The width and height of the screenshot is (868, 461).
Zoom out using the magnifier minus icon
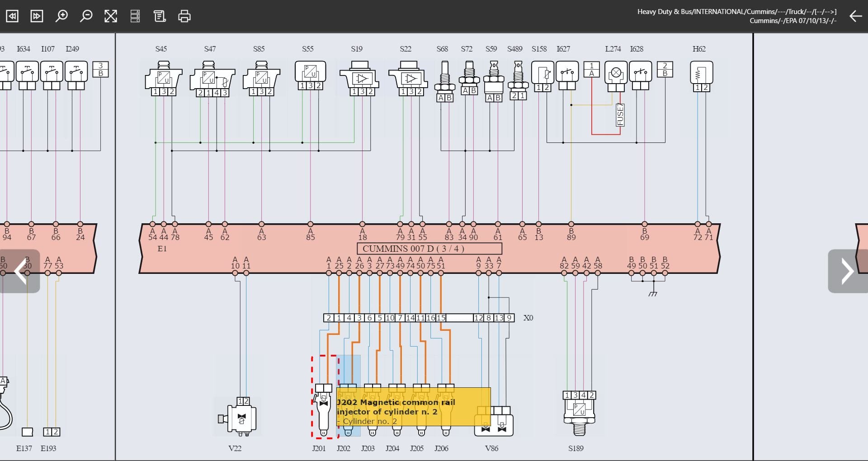pos(86,16)
